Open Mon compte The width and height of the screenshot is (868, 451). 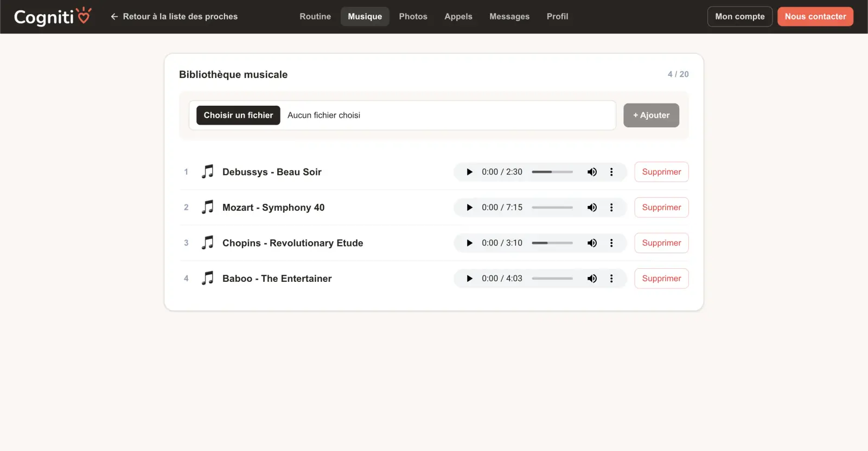(740, 16)
